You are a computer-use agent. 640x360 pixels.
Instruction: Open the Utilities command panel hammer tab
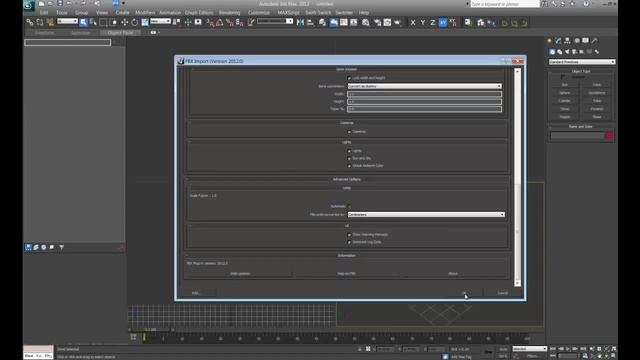595,40
